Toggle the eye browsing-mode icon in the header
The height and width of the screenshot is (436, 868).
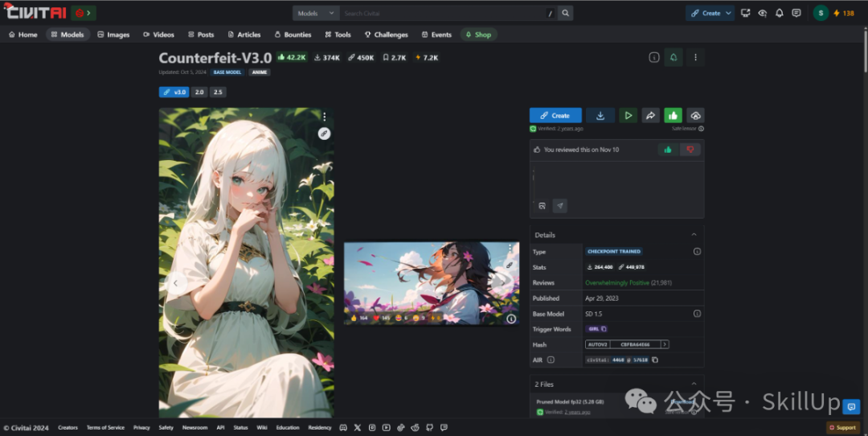click(762, 14)
